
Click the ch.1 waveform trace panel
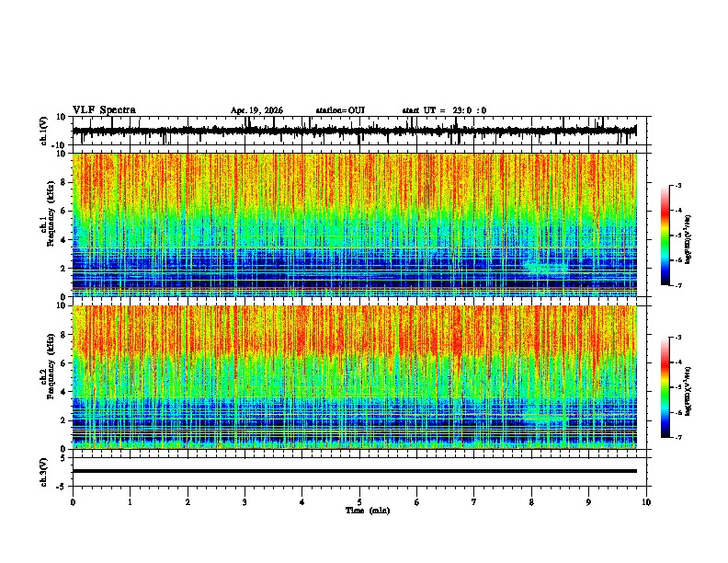[x=355, y=131]
